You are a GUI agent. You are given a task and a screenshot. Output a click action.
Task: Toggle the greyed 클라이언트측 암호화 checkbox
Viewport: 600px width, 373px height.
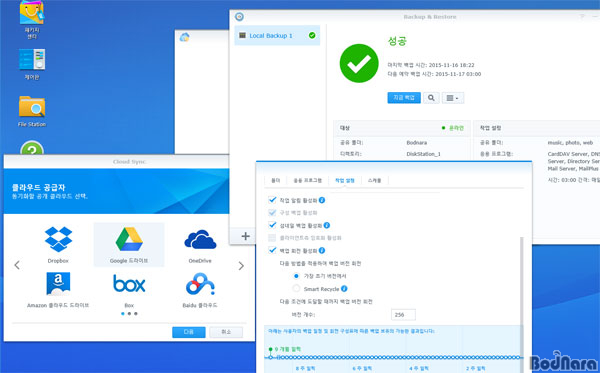coord(272,238)
